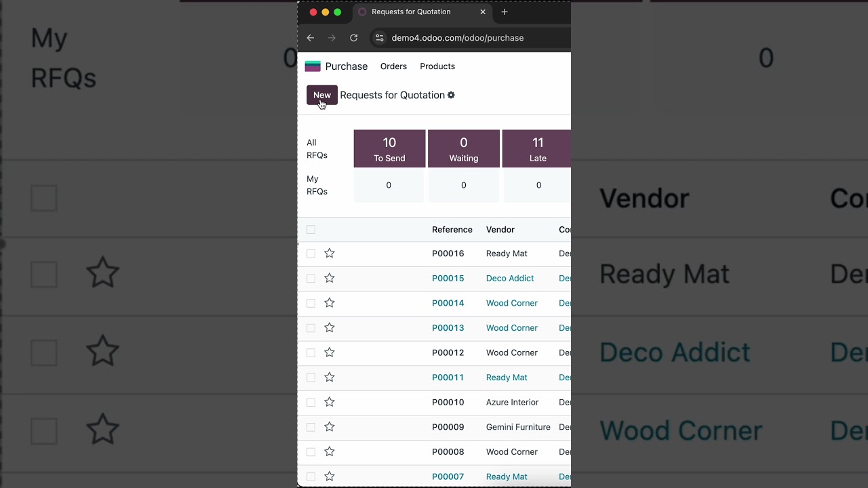Image resolution: width=868 pixels, height=488 pixels.
Task: Star the P00015 Deco Addict row
Action: coord(330,278)
